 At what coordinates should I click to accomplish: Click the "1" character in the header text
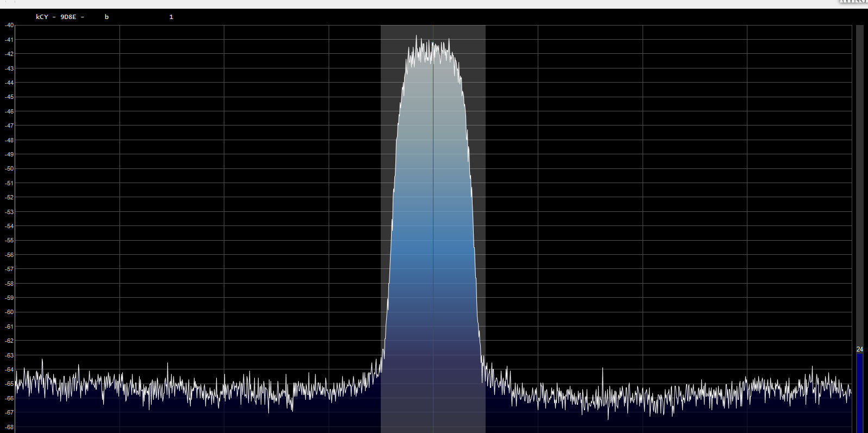coord(171,17)
